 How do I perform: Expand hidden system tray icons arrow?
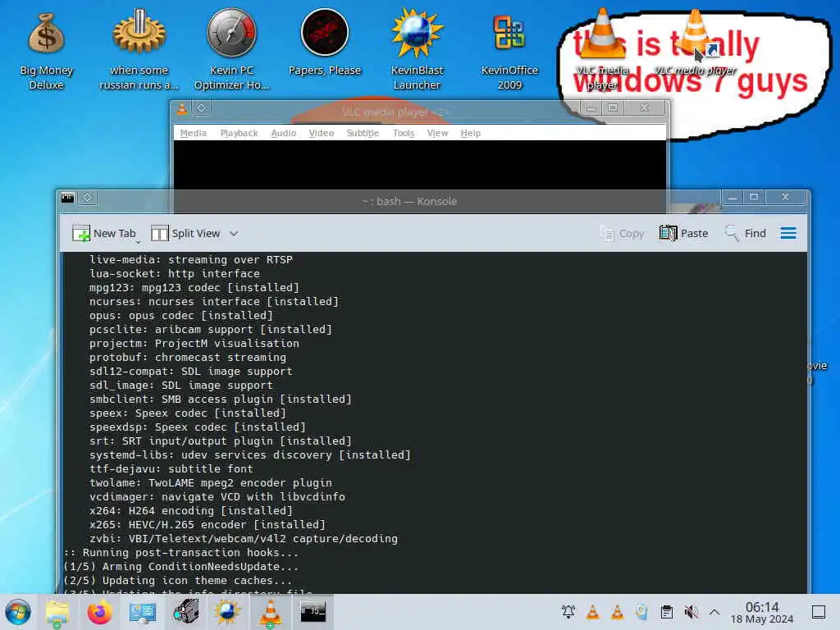(714, 612)
